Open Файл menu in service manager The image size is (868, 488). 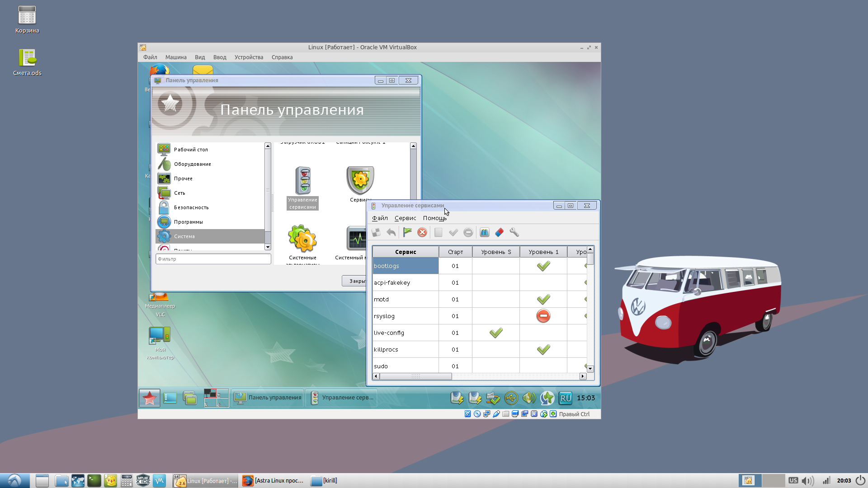tap(380, 218)
